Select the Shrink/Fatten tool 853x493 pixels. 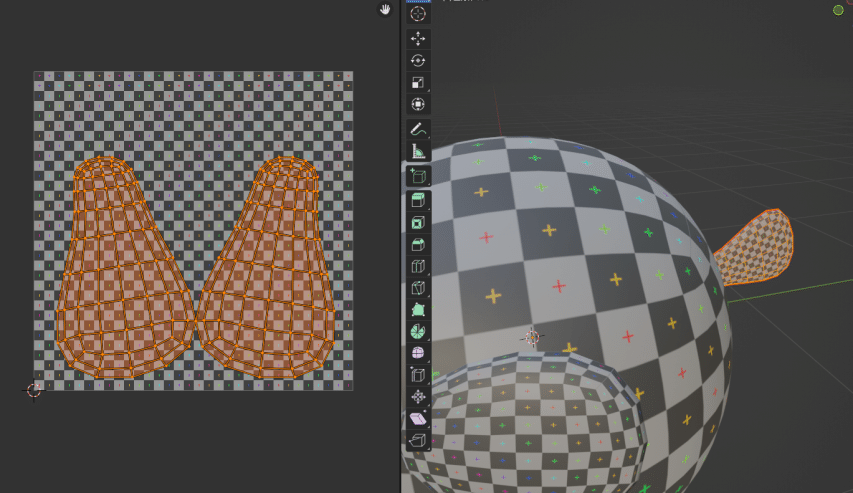pos(418,397)
